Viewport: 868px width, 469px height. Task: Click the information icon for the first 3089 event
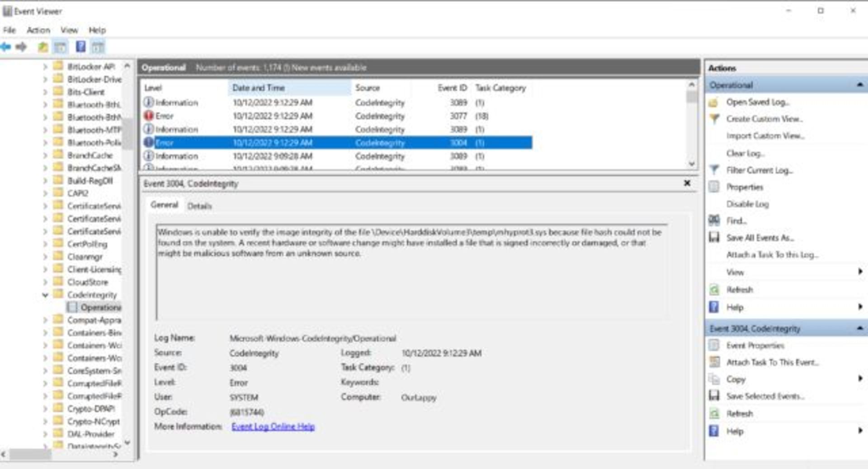(148, 103)
